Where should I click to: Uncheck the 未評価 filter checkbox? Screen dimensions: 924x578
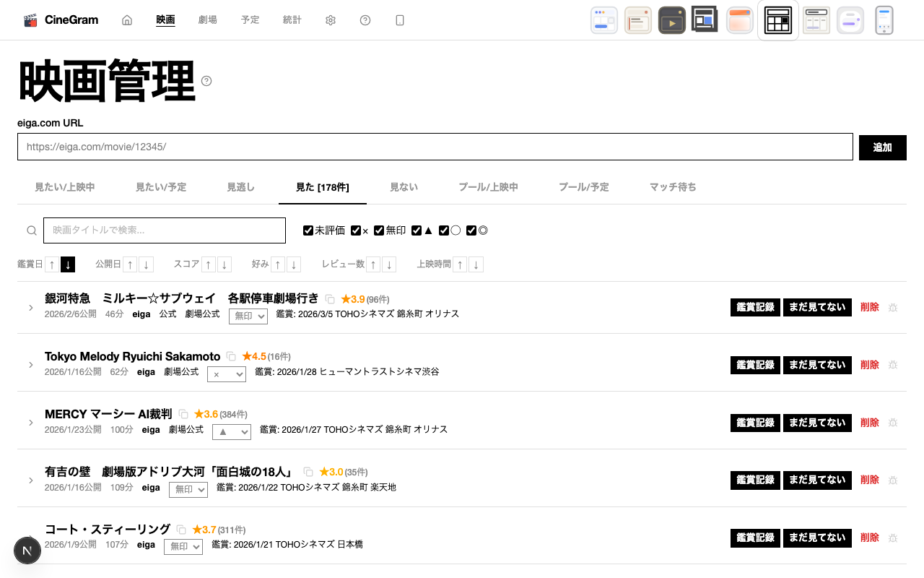click(x=308, y=230)
